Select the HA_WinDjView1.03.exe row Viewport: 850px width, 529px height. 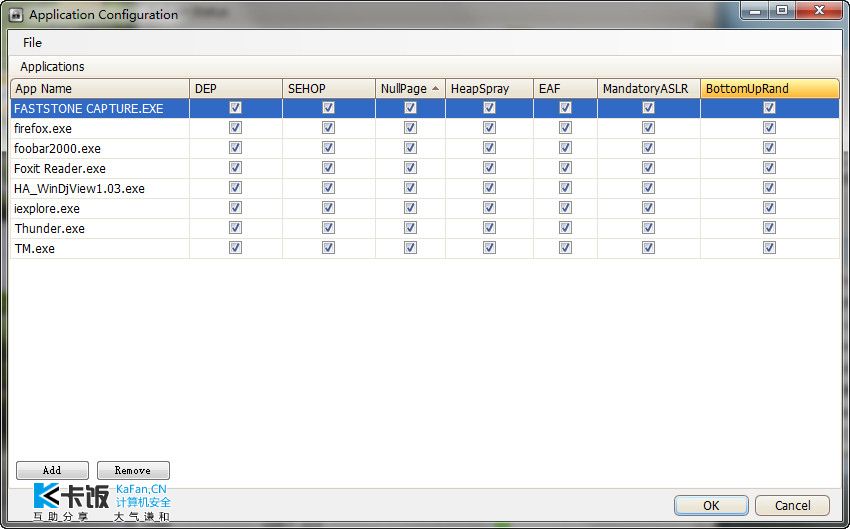click(x=425, y=189)
